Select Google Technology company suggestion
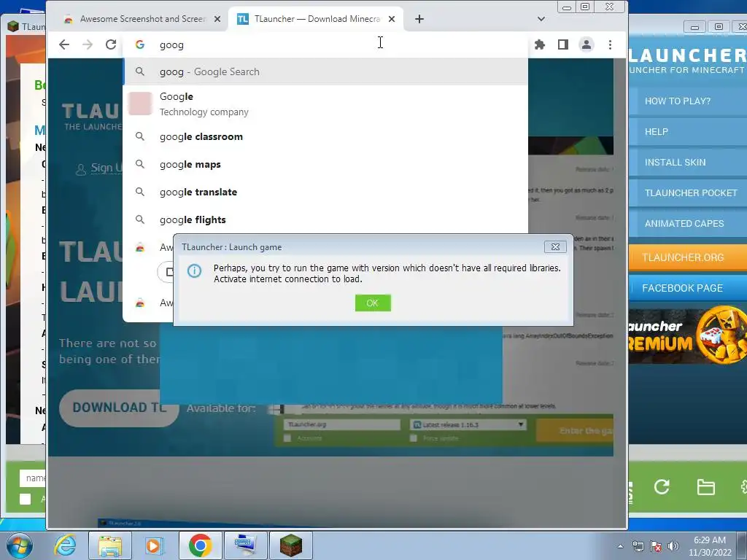 coord(325,104)
